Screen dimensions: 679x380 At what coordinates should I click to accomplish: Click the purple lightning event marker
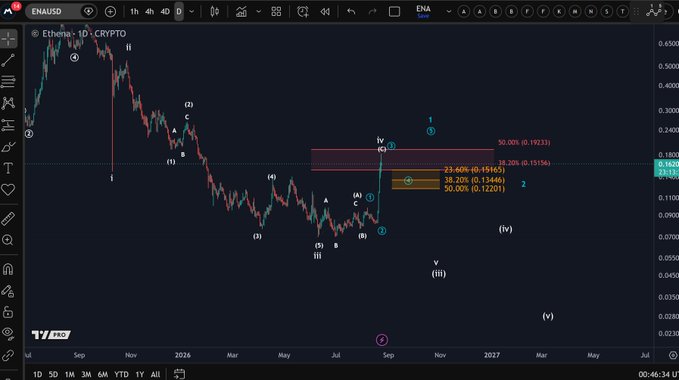[382, 340]
